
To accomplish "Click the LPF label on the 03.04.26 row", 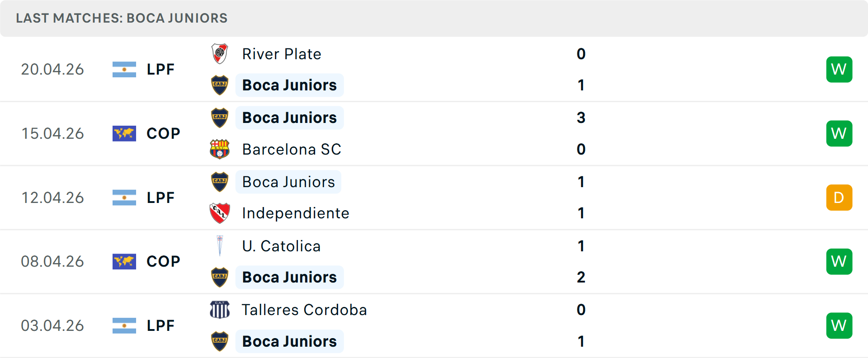I will (160, 325).
